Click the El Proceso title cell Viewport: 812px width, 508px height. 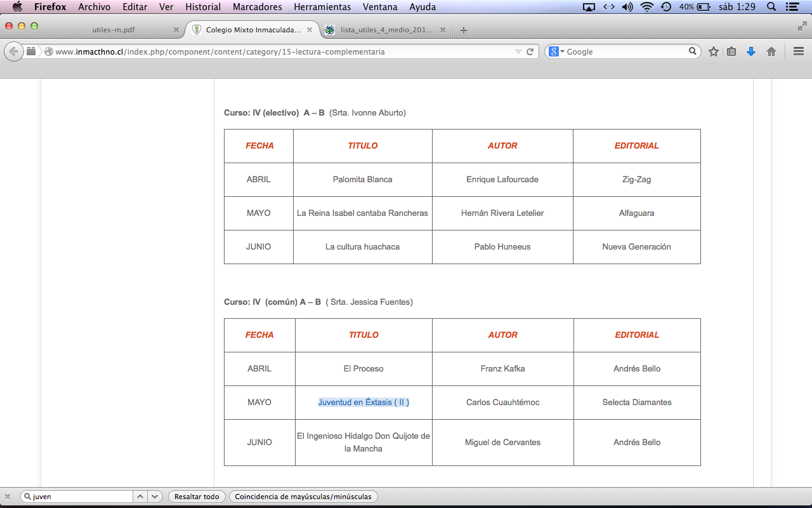pyautogui.click(x=363, y=369)
